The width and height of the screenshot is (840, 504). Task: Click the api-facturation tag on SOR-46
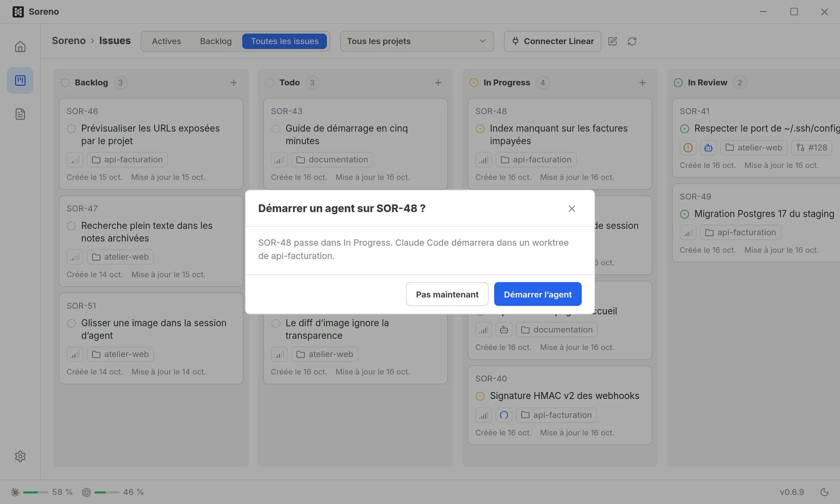(x=127, y=160)
